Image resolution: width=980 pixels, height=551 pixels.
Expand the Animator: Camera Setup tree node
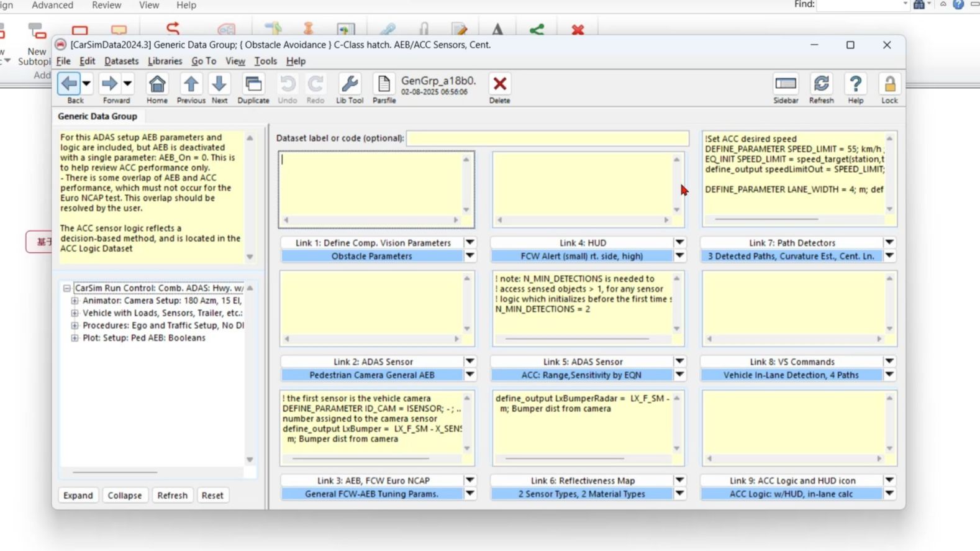[75, 301]
